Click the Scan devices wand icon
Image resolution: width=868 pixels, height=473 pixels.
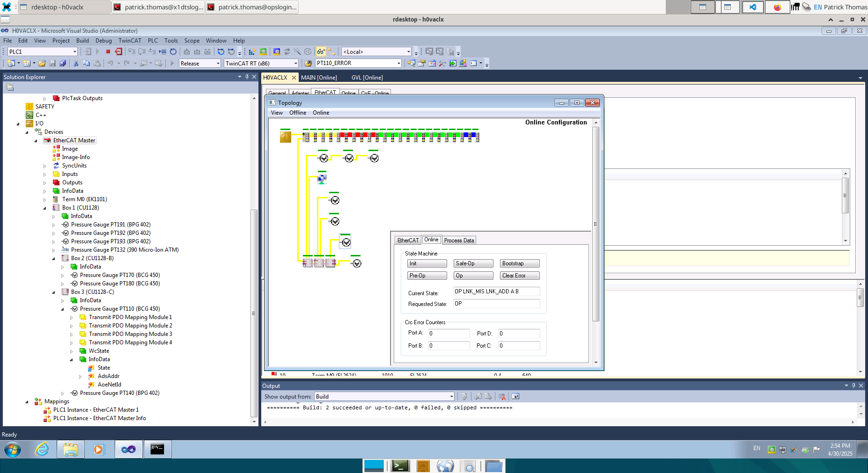(x=297, y=51)
